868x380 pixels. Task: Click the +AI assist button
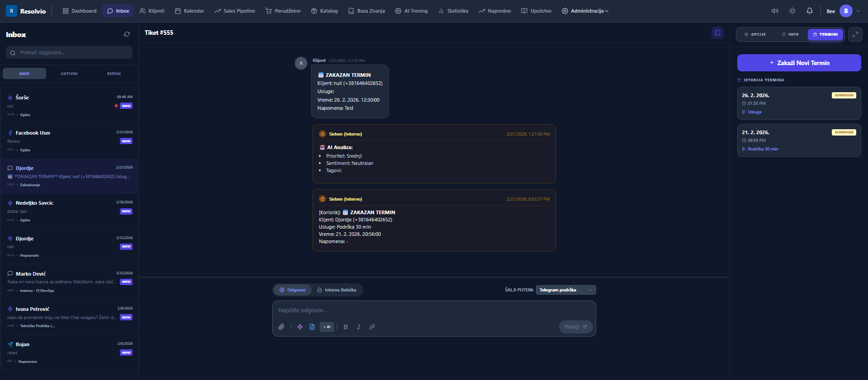pyautogui.click(x=327, y=327)
